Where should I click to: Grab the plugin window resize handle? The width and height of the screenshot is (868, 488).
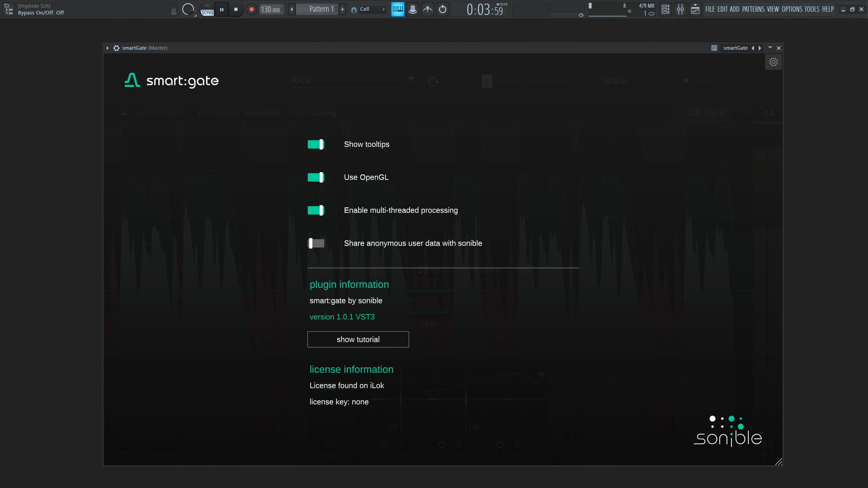click(x=778, y=461)
